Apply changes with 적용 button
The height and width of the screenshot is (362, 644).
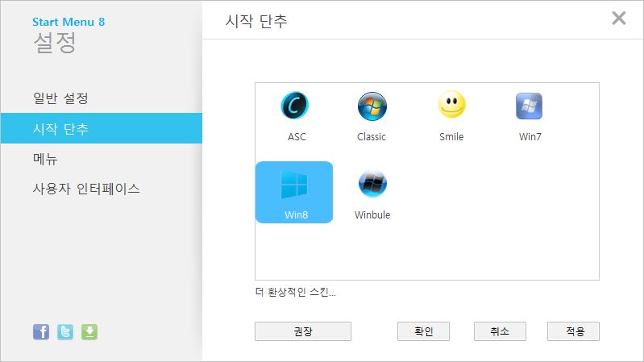[x=573, y=331]
